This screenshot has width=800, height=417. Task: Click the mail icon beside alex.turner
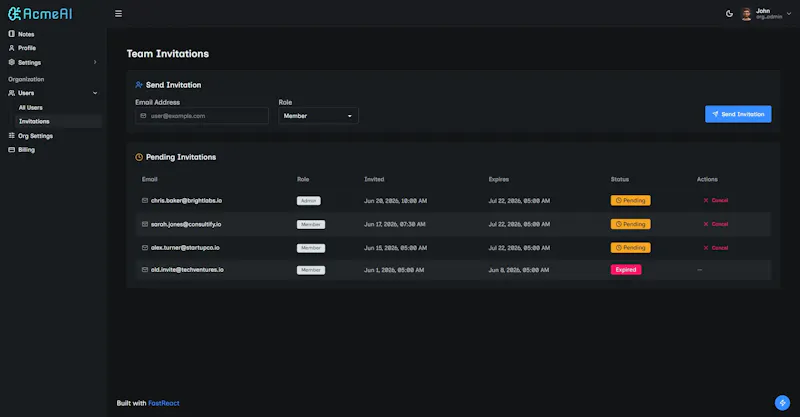pyautogui.click(x=145, y=248)
